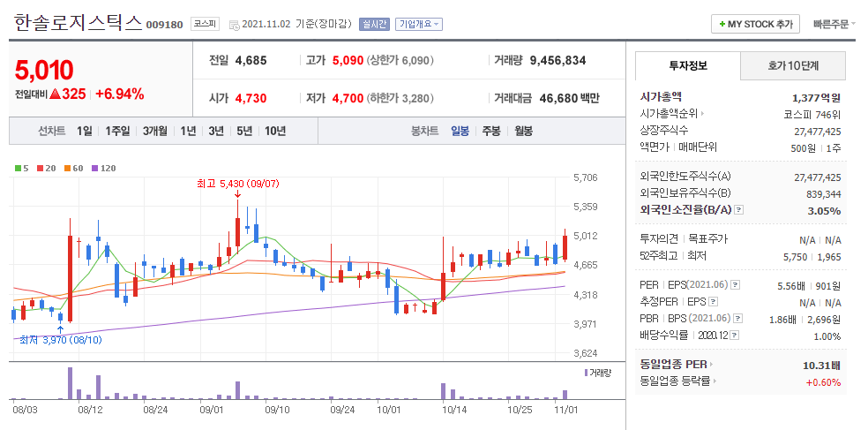
Task: Click the clock icon before 2021.11.02 date
Action: tap(234, 25)
